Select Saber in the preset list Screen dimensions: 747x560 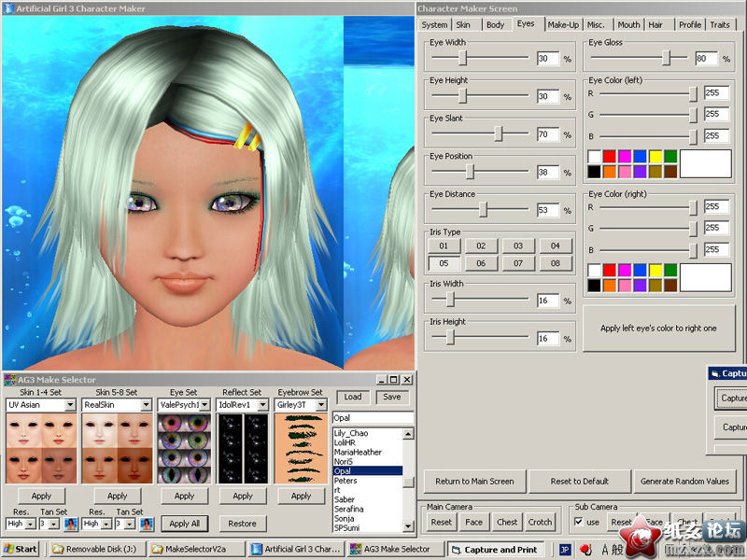point(344,499)
